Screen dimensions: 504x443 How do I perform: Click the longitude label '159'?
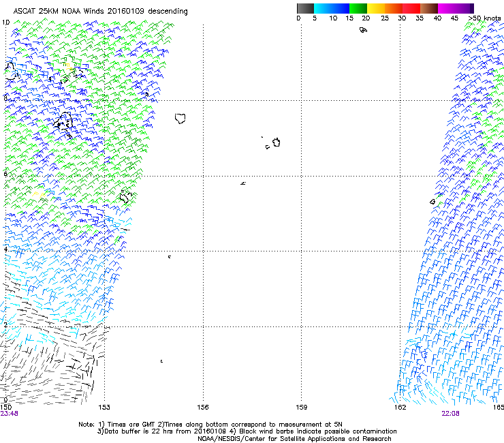click(302, 408)
